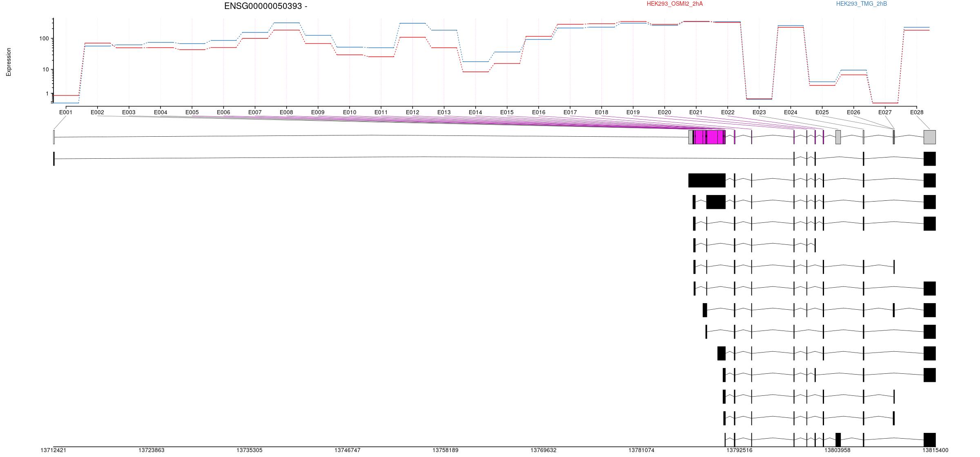Click exon label E028
Viewport: 980px width, 457px height.
[917, 112]
